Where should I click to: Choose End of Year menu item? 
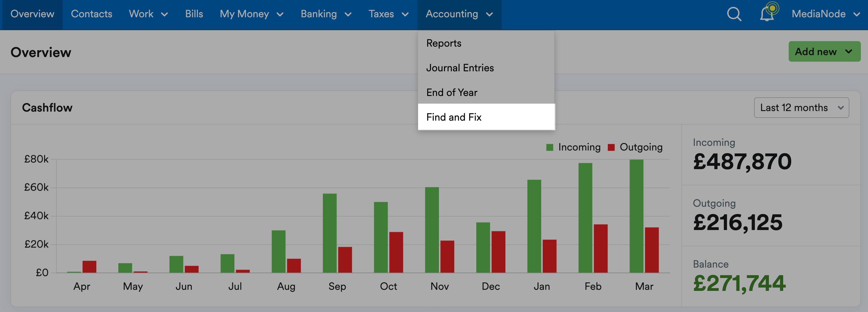point(486,92)
